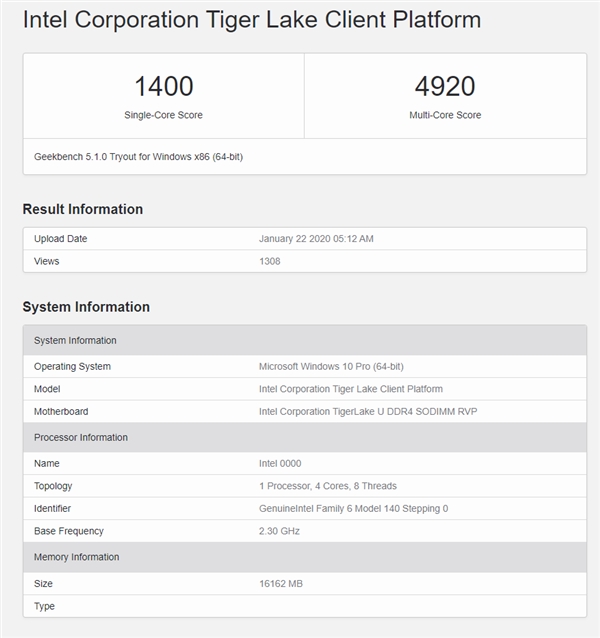Click the 'Views' label
The image size is (600, 638).
coord(47,261)
